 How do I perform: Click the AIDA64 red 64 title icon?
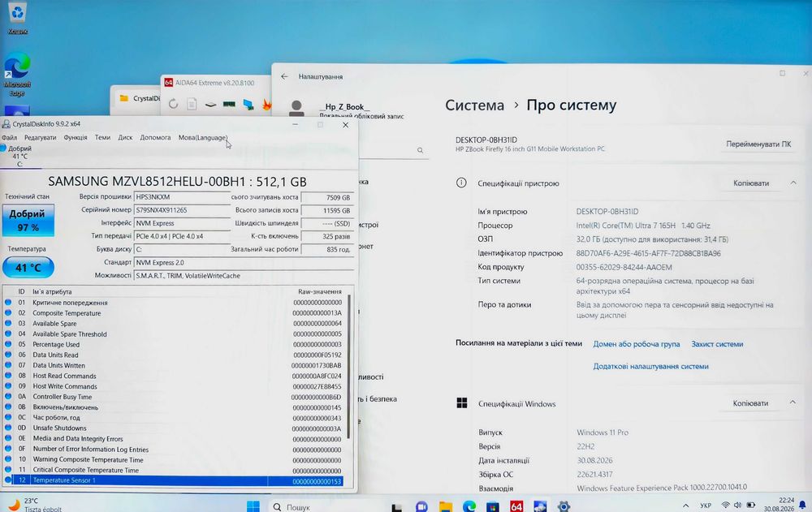[x=168, y=82]
